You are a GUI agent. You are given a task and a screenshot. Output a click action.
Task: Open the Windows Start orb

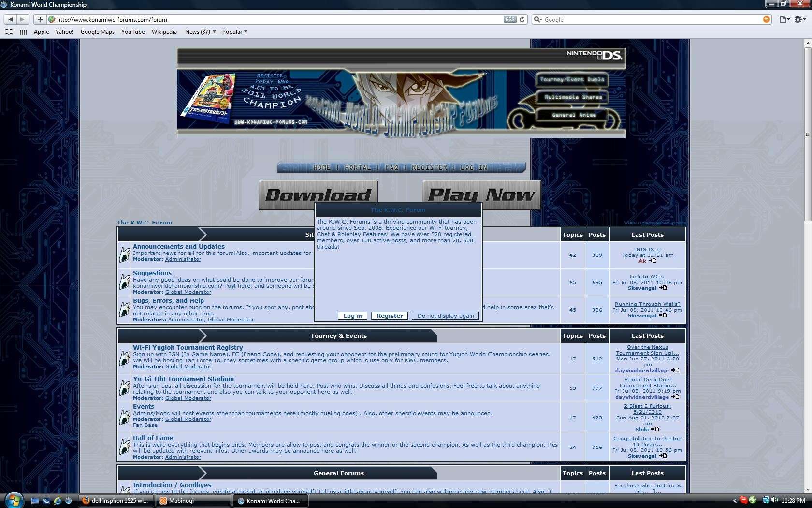coord(14,500)
